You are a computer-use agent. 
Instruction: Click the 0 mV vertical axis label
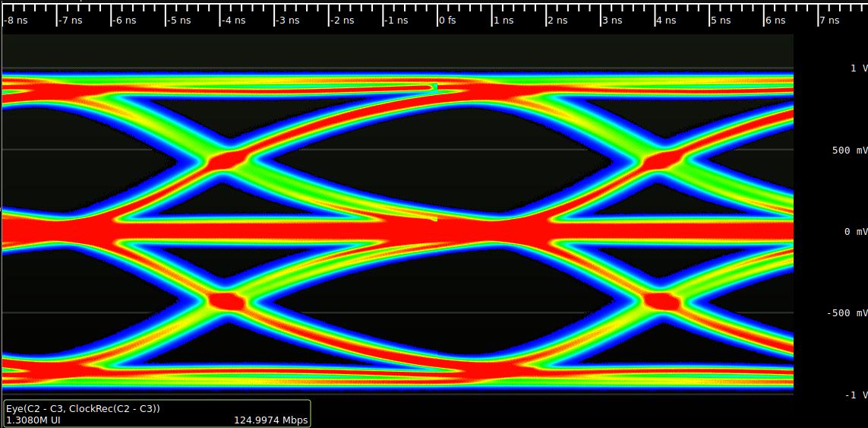(856, 232)
